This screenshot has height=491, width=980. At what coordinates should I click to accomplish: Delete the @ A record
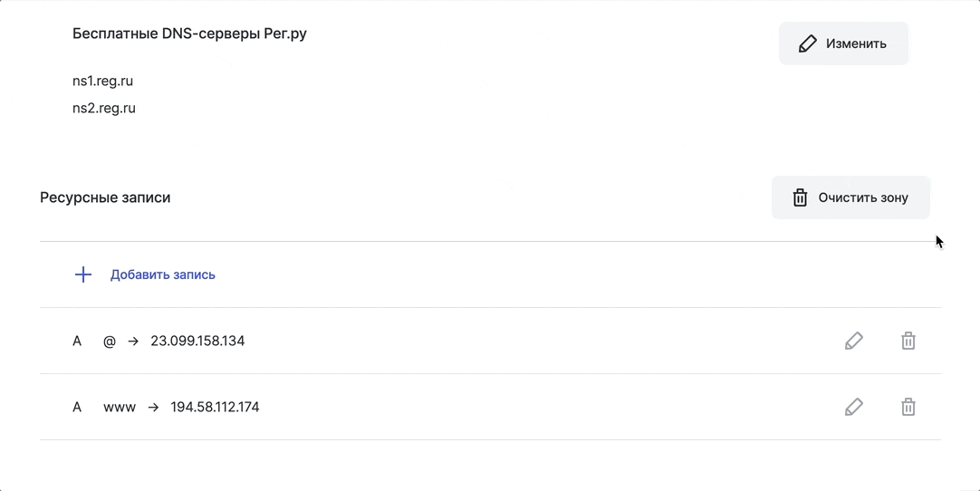pos(908,341)
